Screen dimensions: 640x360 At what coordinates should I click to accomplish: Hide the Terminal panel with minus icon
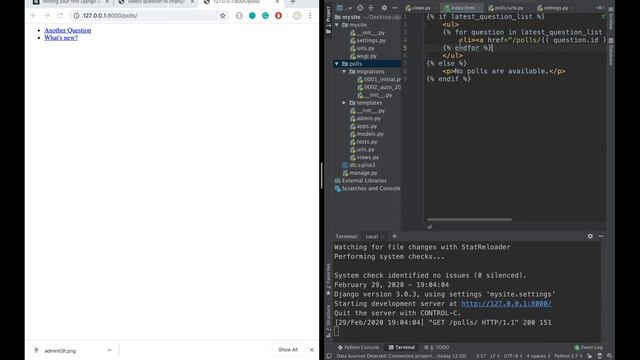601,236
